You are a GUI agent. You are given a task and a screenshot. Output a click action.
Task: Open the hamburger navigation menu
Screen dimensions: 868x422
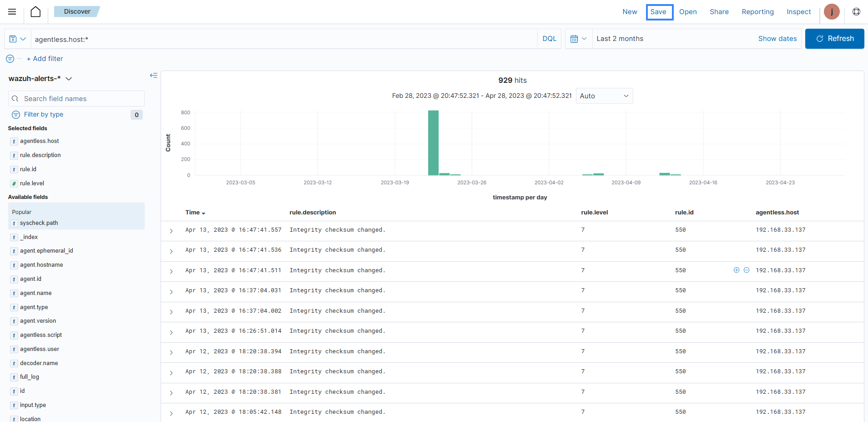pos(12,12)
